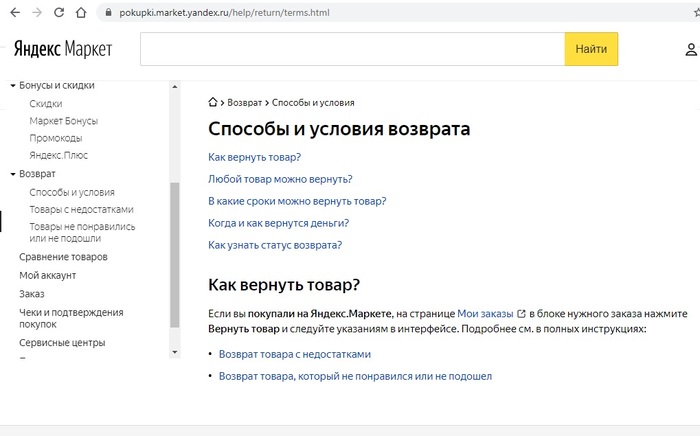Reload the page with refresh icon
The height and width of the screenshot is (436, 700).
click(59, 12)
